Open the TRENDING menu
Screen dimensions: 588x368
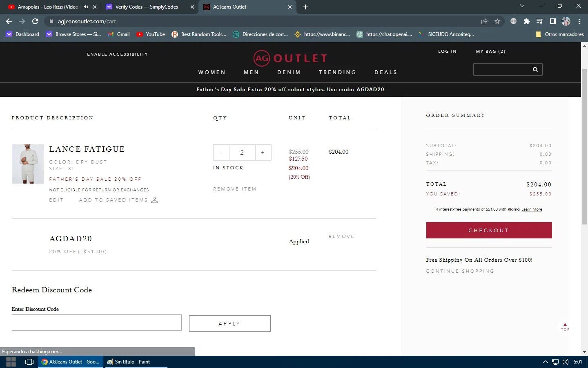[338, 72]
